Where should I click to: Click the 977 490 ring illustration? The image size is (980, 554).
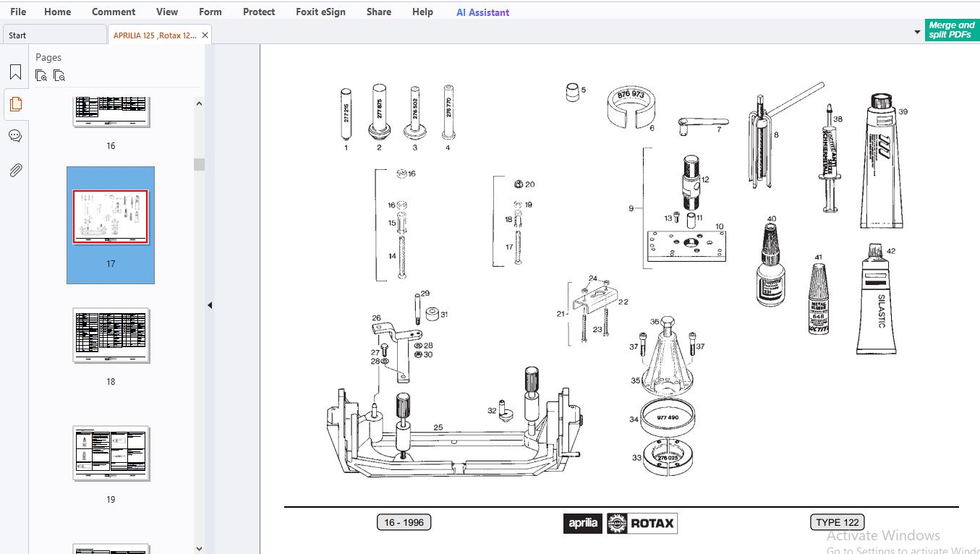click(x=668, y=419)
